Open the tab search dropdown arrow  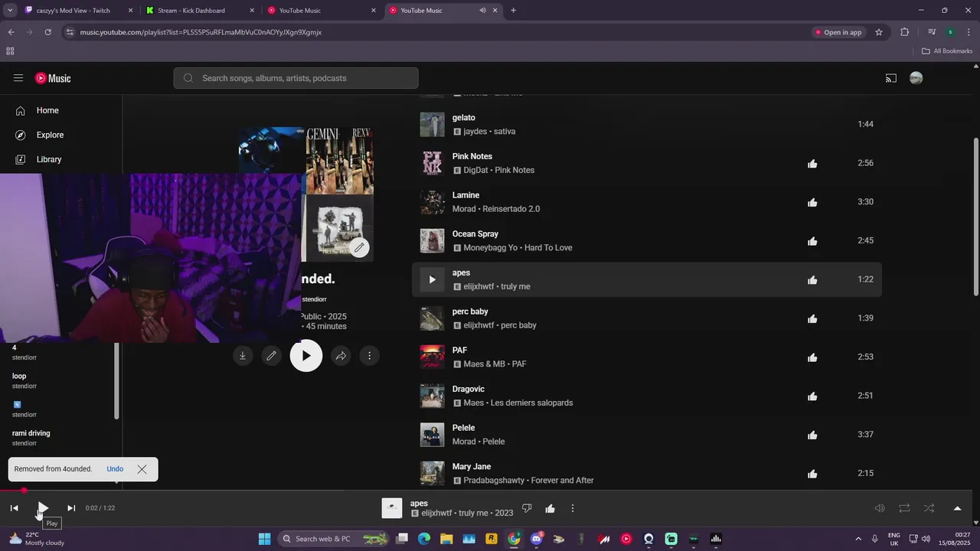(10, 11)
